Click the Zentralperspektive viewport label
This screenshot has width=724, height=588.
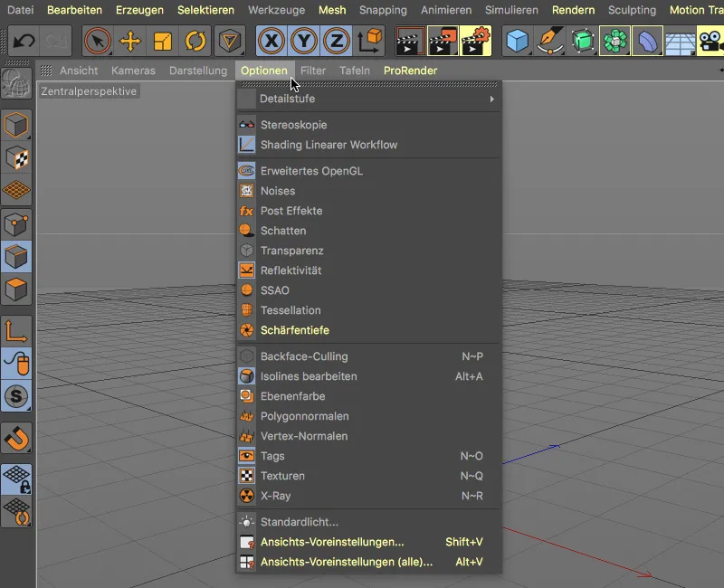[89, 91]
